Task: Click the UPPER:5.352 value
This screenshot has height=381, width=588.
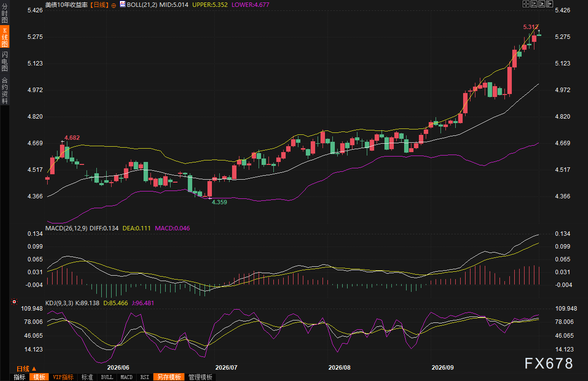Action: coord(209,5)
